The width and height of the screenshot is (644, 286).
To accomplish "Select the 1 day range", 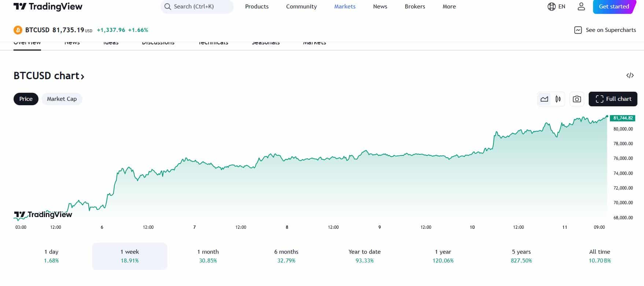I will (51, 256).
